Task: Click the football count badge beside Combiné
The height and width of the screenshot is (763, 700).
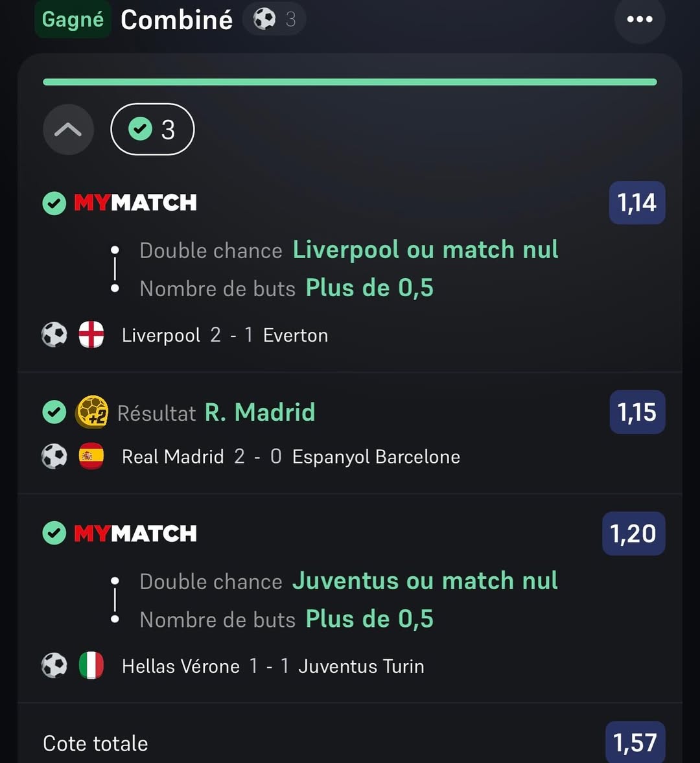Action: click(274, 19)
